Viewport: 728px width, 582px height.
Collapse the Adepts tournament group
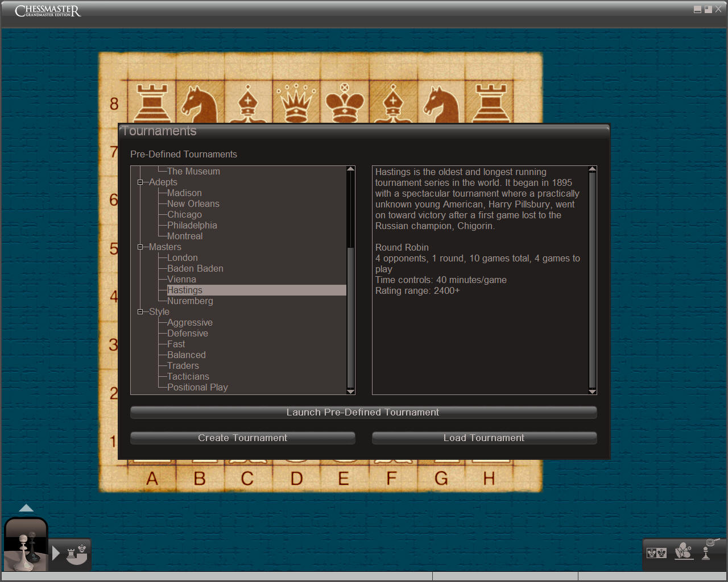point(140,182)
